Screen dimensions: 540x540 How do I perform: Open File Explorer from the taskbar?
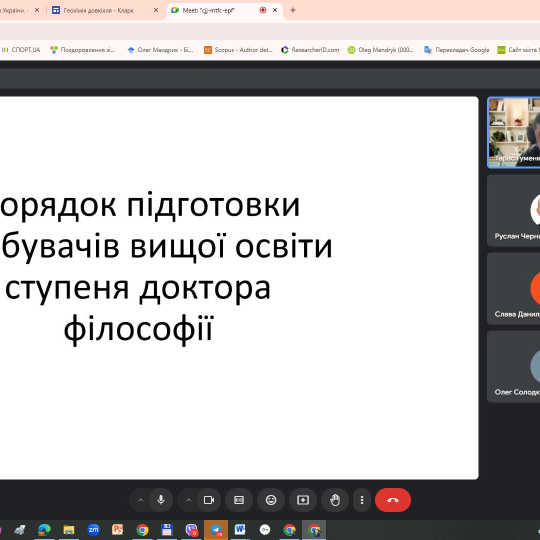click(x=69, y=530)
